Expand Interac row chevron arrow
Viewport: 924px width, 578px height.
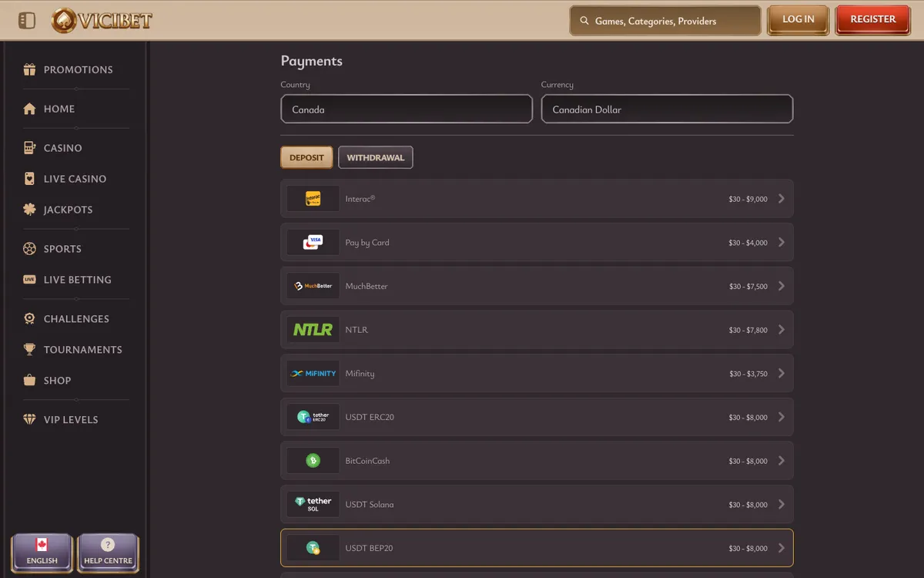[782, 199]
